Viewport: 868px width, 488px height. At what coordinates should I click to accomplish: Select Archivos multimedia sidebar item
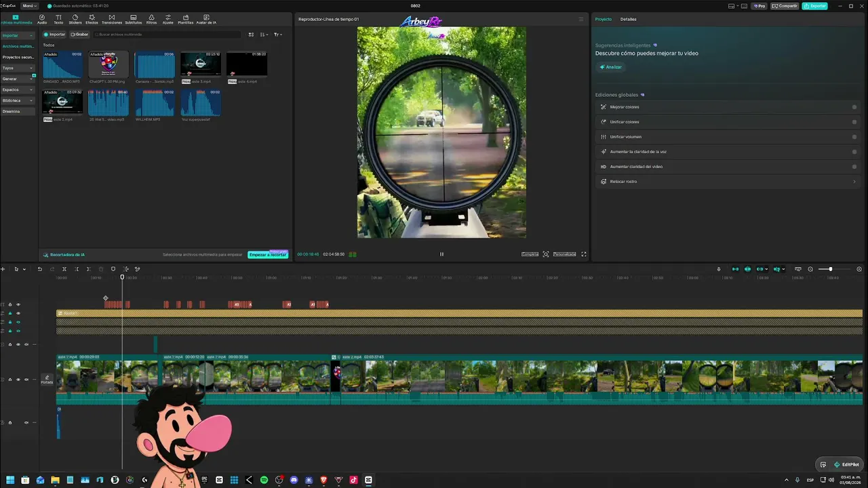18,46
